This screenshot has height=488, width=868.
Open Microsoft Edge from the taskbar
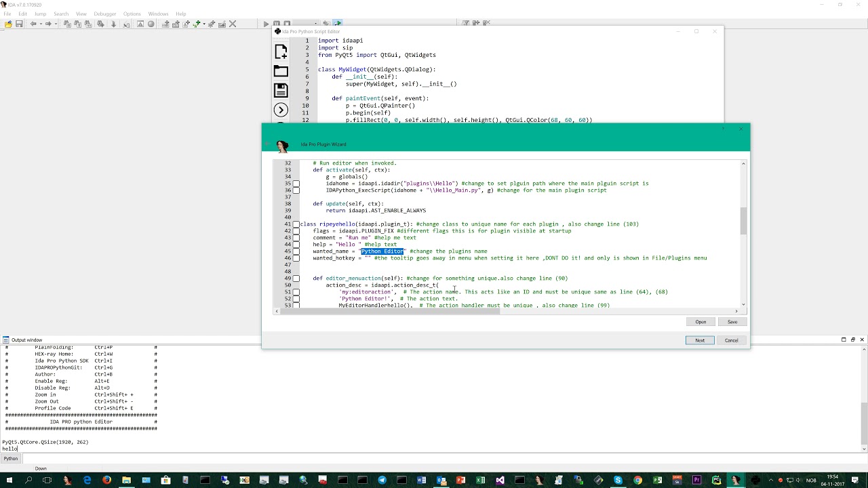(x=87, y=480)
